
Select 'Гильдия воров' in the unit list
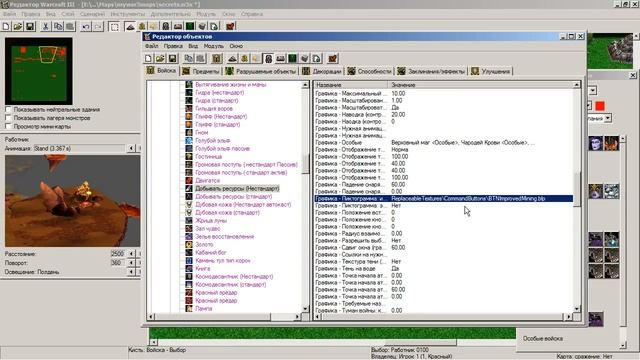[x=213, y=109]
